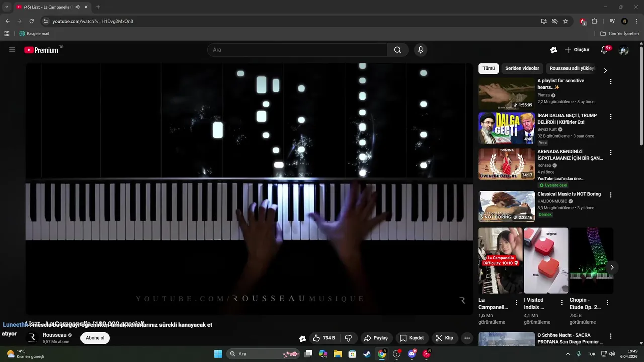Open options for 'La Campanell...' short
This screenshot has height=362, width=644.
coord(516,303)
